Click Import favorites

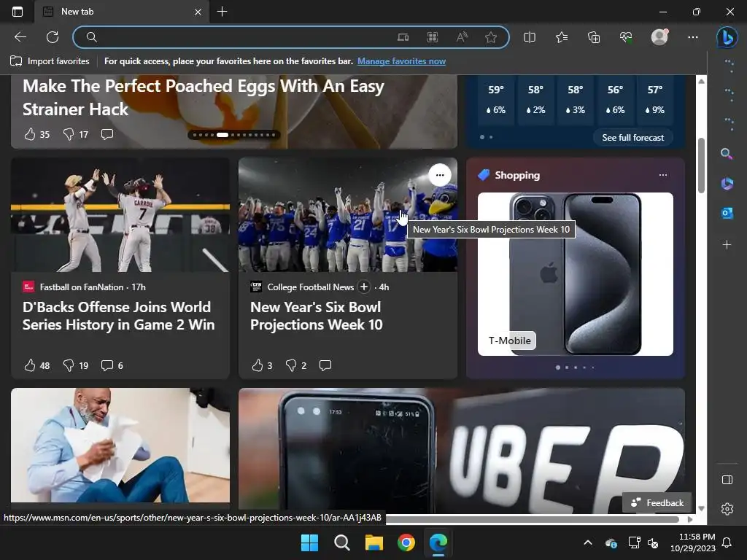(x=50, y=61)
